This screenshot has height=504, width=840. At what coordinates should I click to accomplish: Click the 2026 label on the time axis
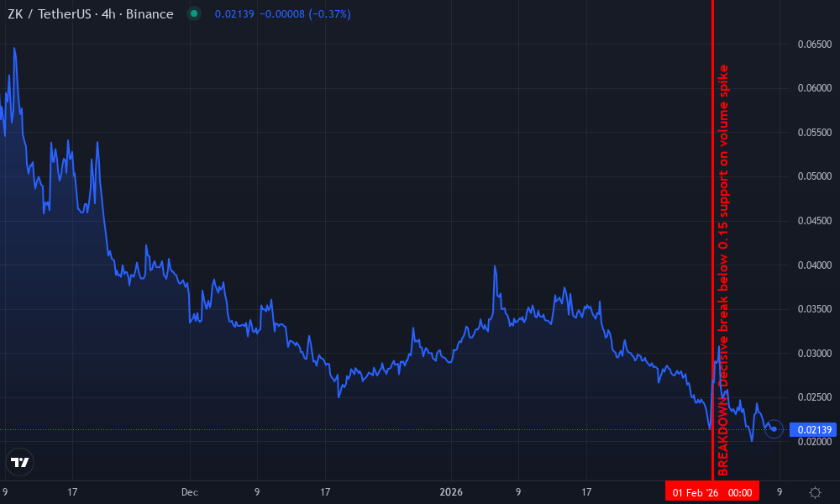[450, 492]
